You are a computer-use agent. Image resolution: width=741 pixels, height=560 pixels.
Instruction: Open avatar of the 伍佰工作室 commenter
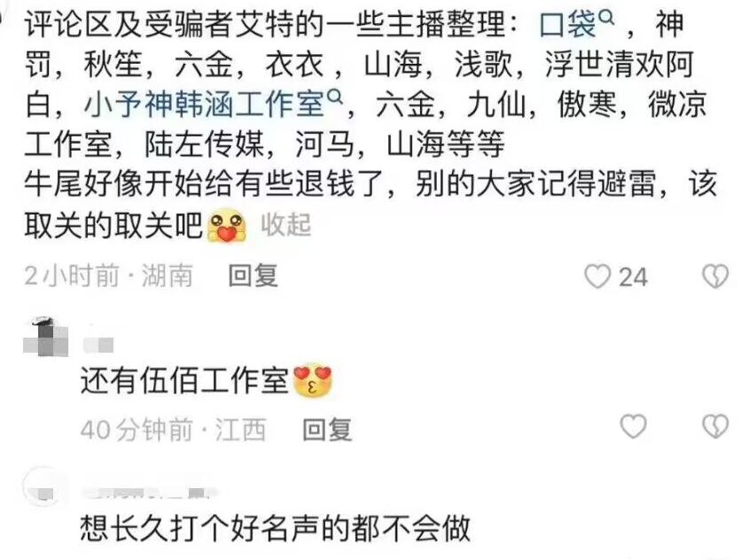click(45, 338)
